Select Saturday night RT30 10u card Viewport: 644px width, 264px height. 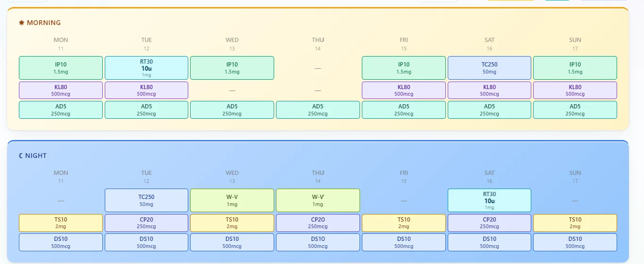tap(489, 200)
